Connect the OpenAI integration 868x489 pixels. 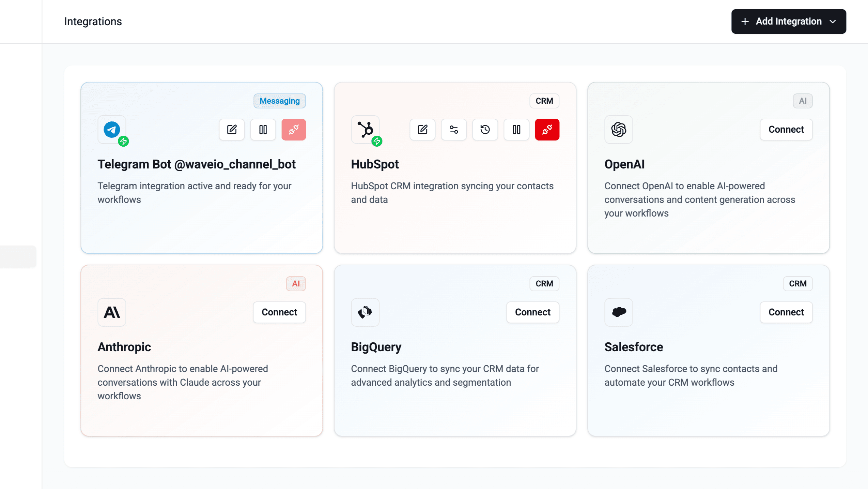(x=786, y=130)
